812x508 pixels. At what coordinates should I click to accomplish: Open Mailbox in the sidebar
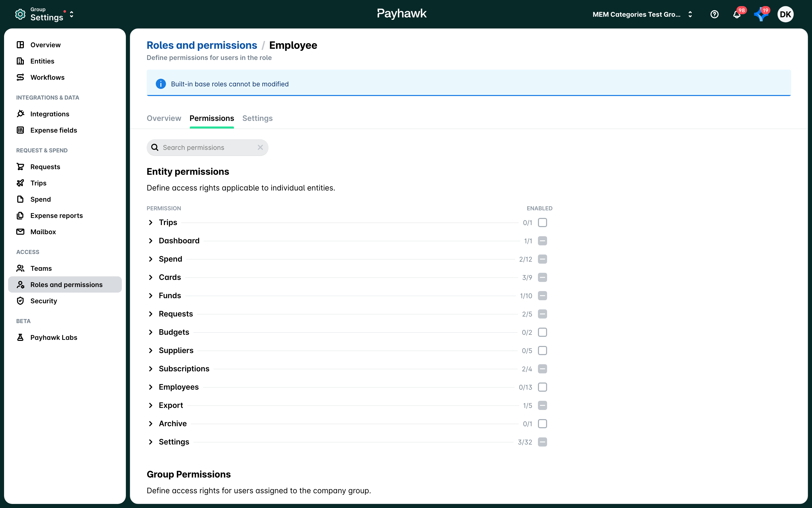65,231
